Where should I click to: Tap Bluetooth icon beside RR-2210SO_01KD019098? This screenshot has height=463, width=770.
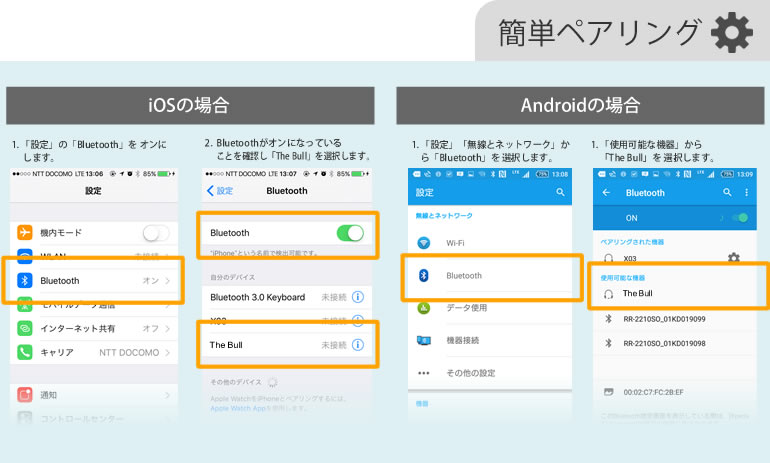(608, 343)
